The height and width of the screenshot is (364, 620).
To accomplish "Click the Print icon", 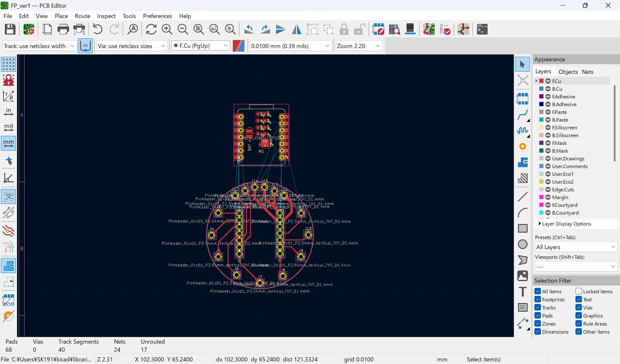I will coord(63,29).
